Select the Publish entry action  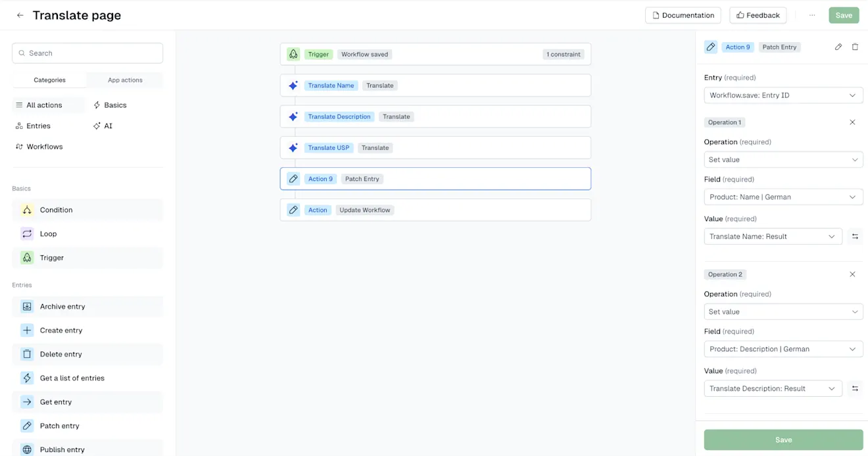pos(62,449)
